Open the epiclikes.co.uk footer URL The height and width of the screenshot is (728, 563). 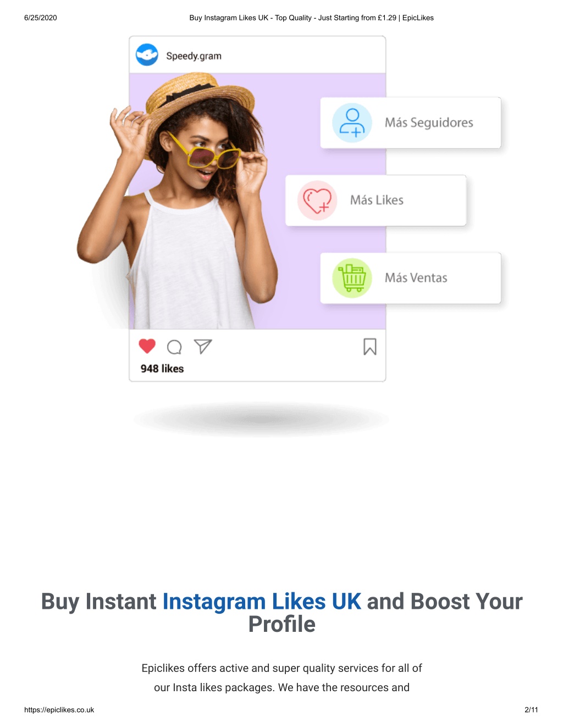pyautogui.click(x=59, y=710)
